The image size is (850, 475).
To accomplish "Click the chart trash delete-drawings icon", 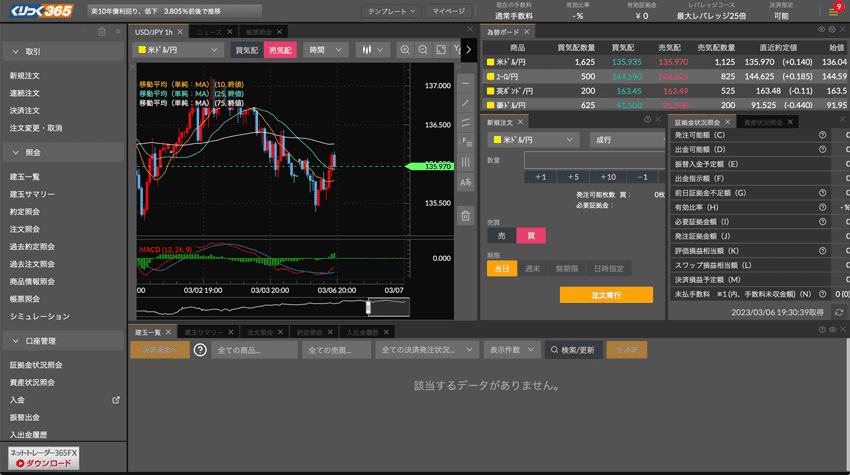I will tap(466, 215).
